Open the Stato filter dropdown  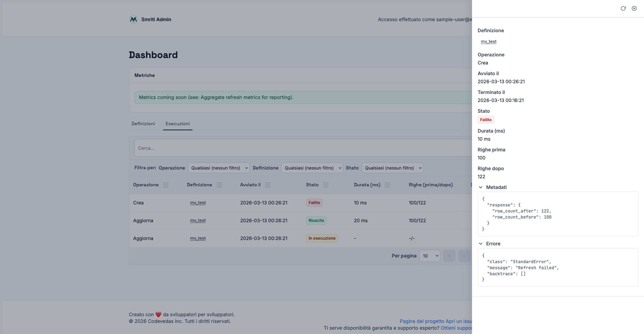[x=392, y=168]
